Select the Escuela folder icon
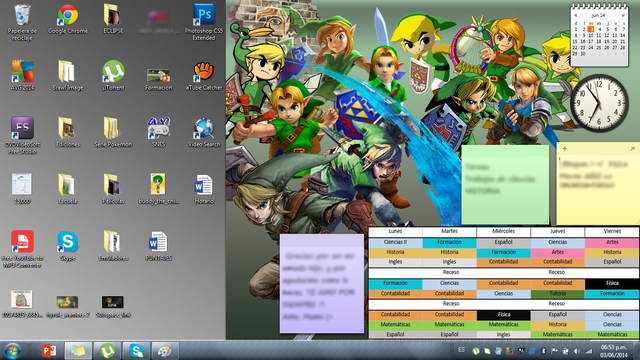640x360 pixels. [x=68, y=189]
